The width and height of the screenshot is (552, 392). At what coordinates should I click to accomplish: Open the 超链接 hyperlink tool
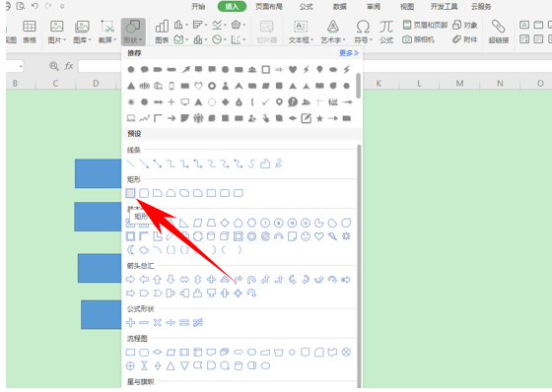(x=499, y=32)
